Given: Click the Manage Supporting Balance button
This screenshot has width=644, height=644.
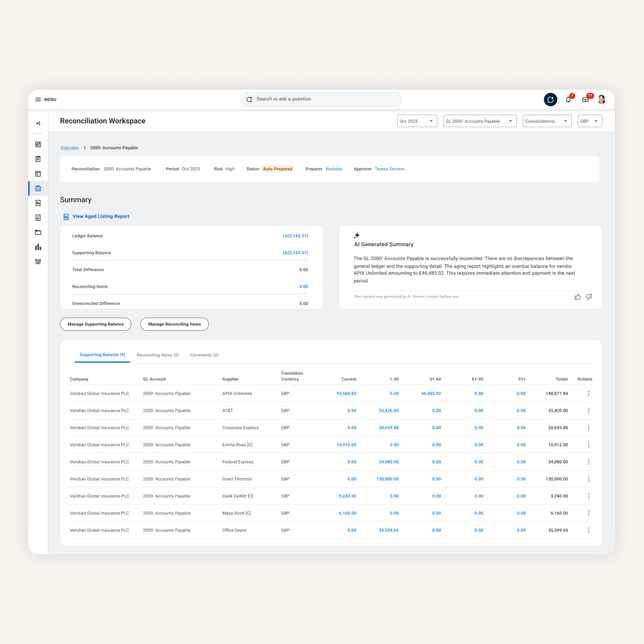Looking at the screenshot, I should click(x=95, y=324).
